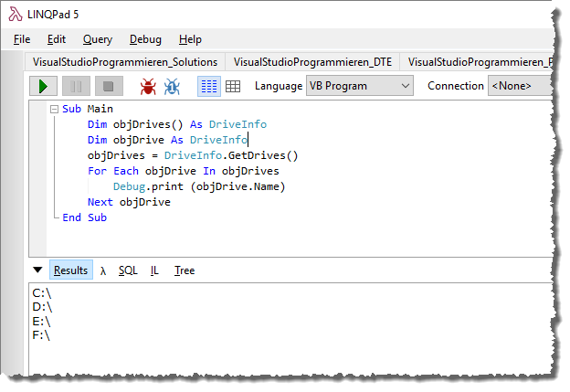Select the VisualStudioProgrammieren_Solutions tab
Screen dimensions: 570x392
tap(125, 62)
